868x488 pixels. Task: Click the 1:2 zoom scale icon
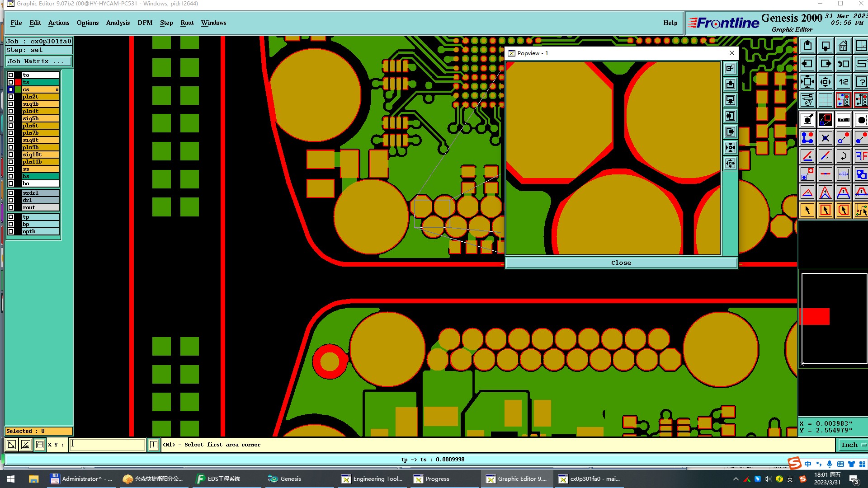(843, 82)
